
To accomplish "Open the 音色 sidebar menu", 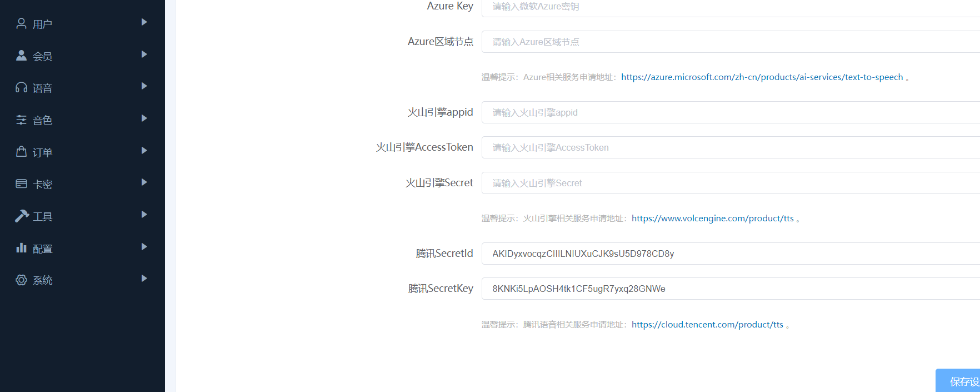I will [x=82, y=120].
